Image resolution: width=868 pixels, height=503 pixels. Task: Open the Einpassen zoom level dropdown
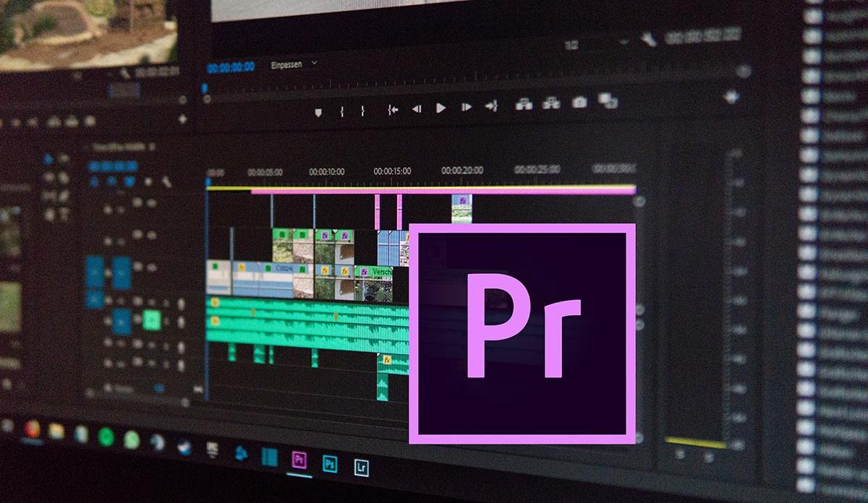(287, 64)
